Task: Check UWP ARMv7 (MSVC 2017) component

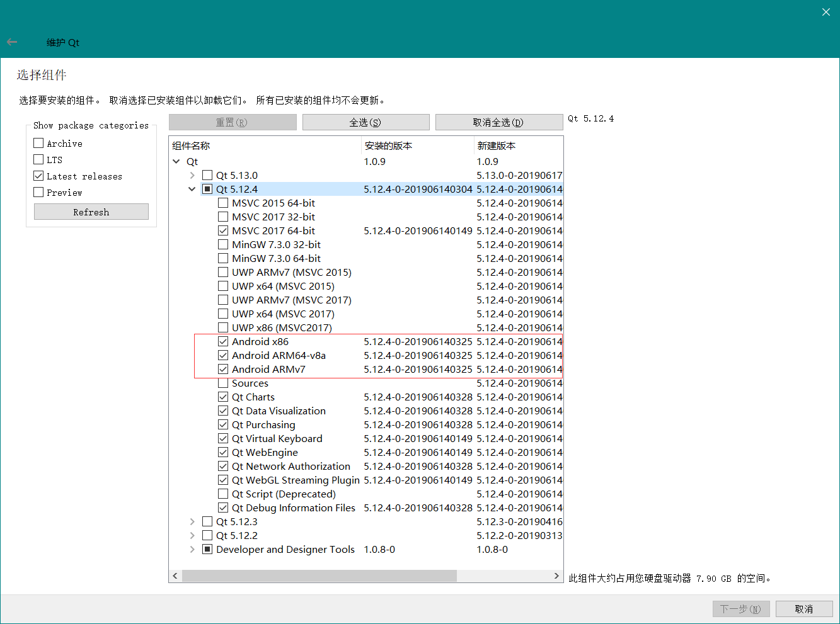Action: [x=223, y=300]
